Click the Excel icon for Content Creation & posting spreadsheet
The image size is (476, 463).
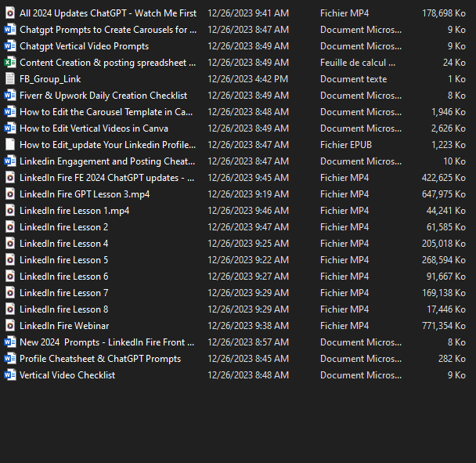pyautogui.click(x=10, y=62)
